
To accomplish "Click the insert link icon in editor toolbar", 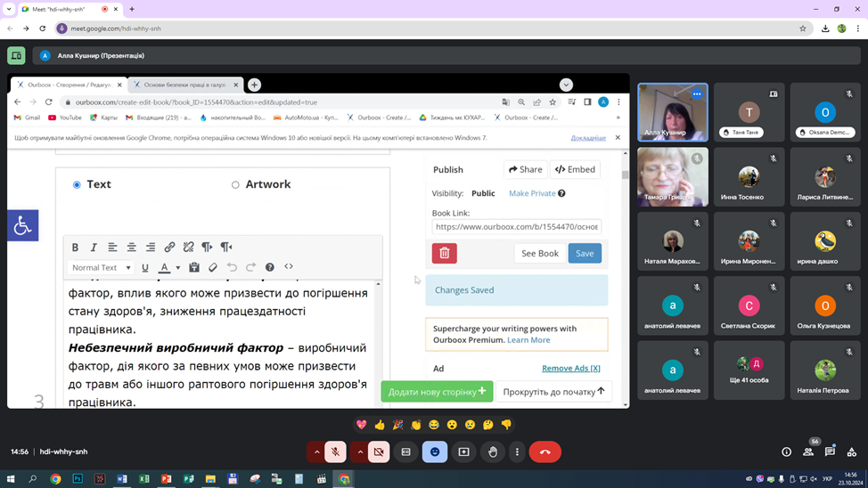I will pos(169,248).
